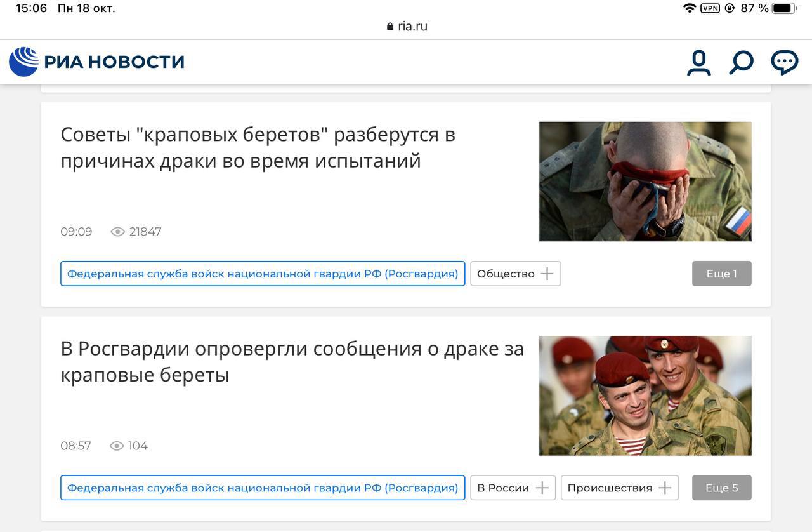Tap the eye views icon showing 104
The width and height of the screenshot is (812, 532).
pos(117,446)
